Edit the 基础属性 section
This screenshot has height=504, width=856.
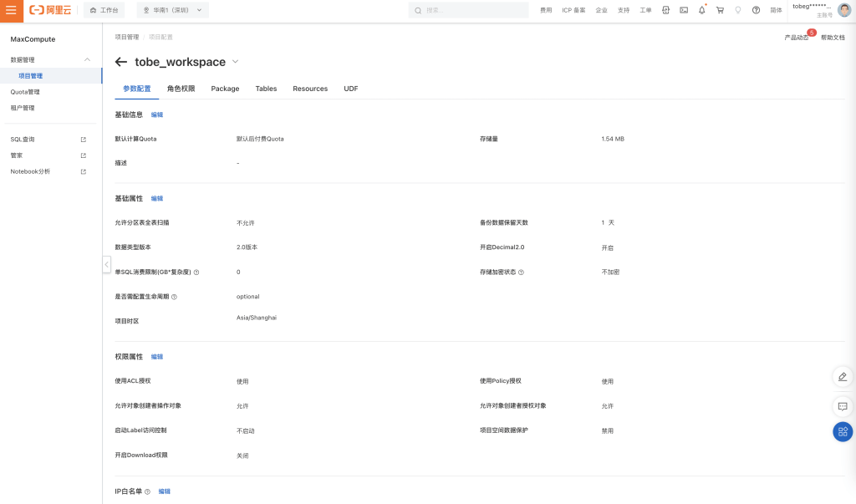(x=156, y=198)
